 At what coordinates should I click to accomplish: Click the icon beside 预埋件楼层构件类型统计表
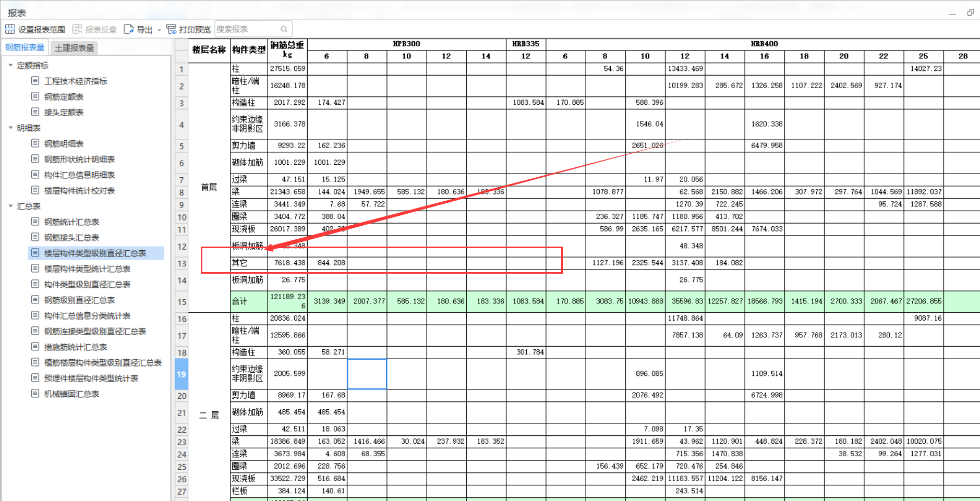pos(35,378)
